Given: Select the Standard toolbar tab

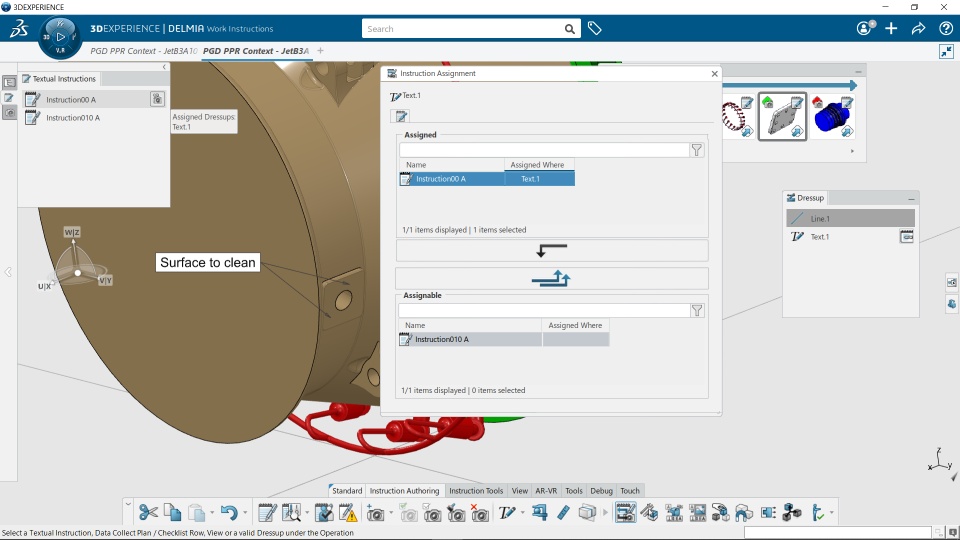Looking at the screenshot, I should [347, 490].
